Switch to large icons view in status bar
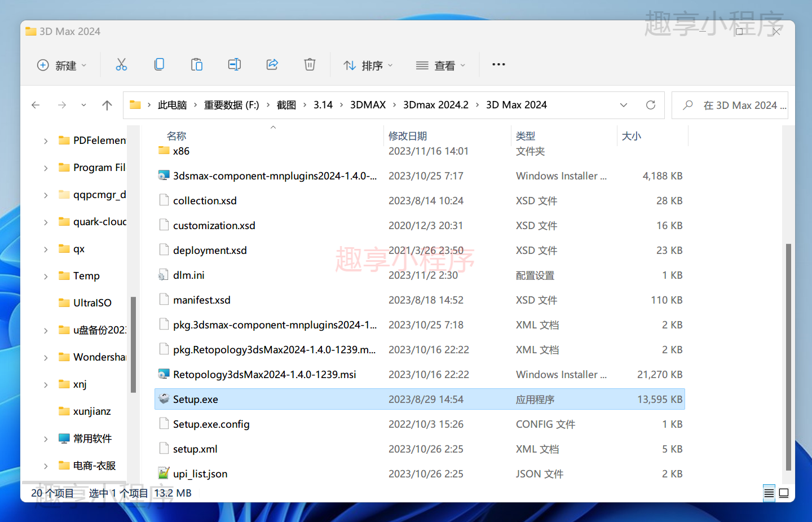812x522 pixels. [784, 493]
